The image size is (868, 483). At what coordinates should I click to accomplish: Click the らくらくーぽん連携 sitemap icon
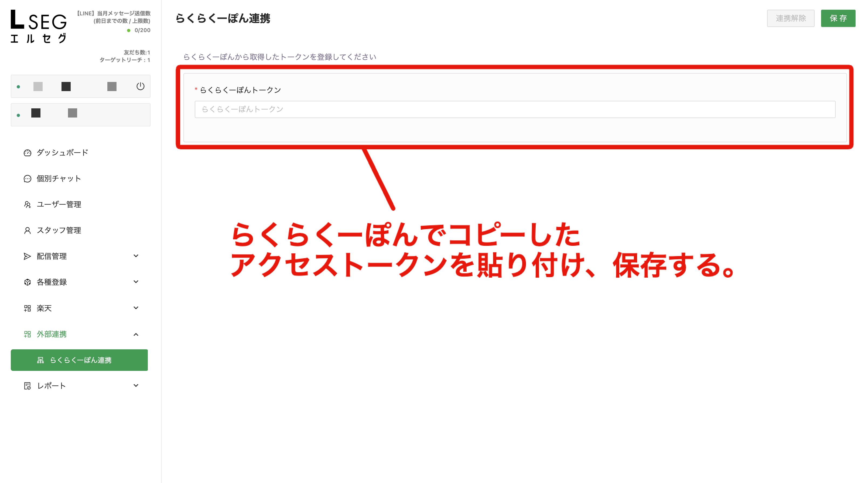(x=40, y=360)
